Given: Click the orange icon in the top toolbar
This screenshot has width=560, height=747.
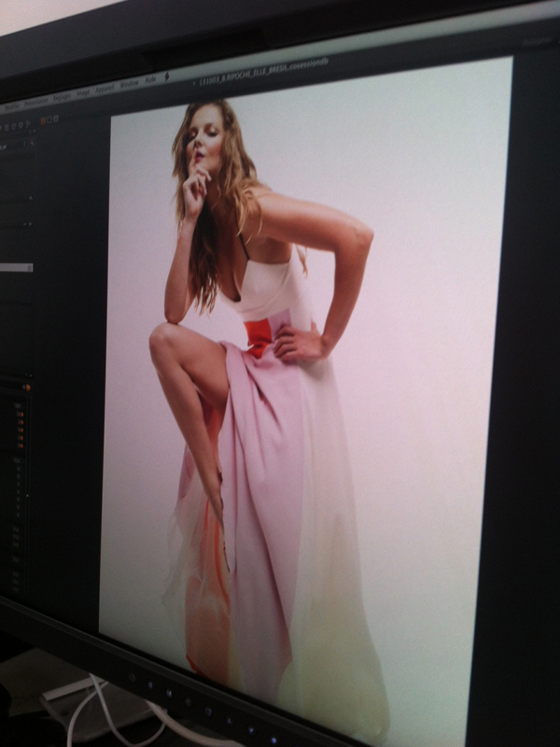Looking at the screenshot, I should coord(42,121).
